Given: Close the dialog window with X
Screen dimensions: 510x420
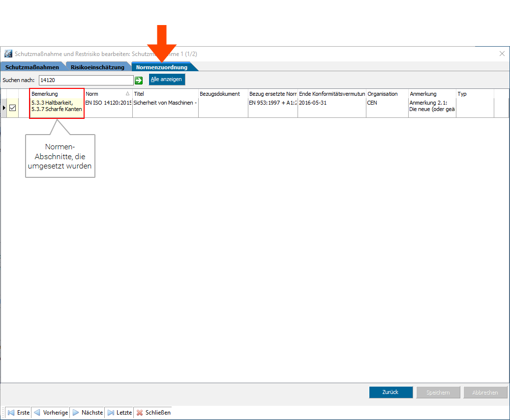Looking at the screenshot, I should (x=502, y=54).
